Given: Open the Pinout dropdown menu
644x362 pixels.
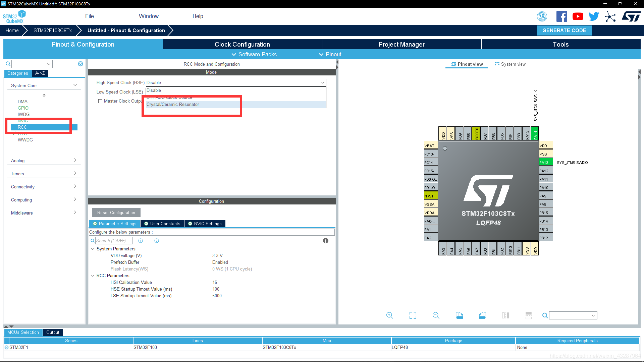Looking at the screenshot, I should coord(330,54).
